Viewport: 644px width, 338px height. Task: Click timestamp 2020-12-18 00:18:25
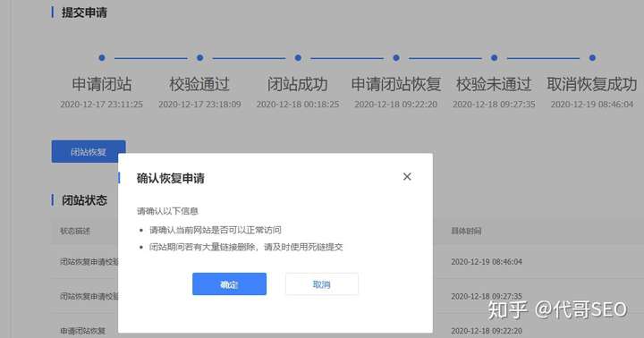pyautogui.click(x=298, y=105)
